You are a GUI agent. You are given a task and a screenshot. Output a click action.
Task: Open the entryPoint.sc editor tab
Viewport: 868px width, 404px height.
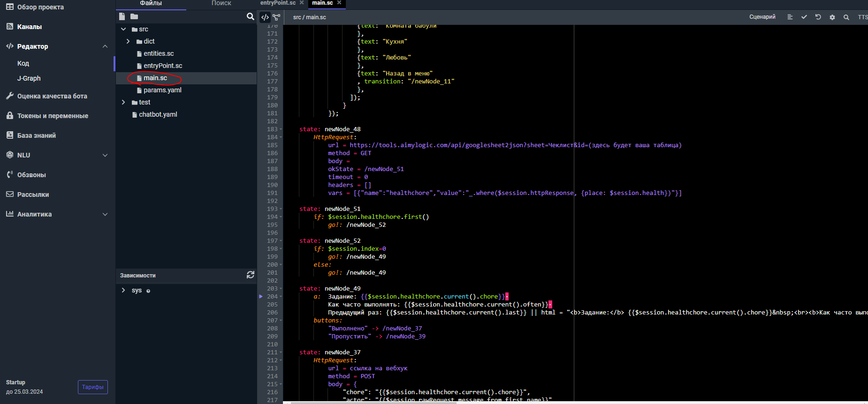coord(278,3)
